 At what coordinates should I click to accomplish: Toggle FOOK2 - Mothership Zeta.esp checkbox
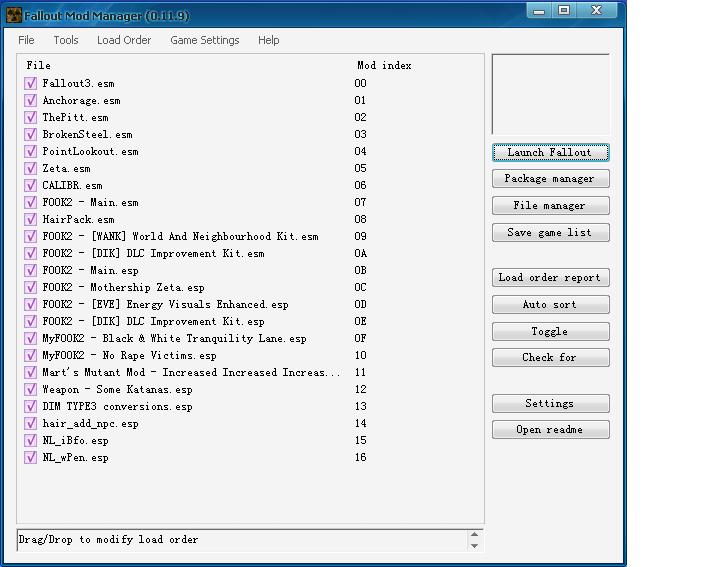coord(30,287)
